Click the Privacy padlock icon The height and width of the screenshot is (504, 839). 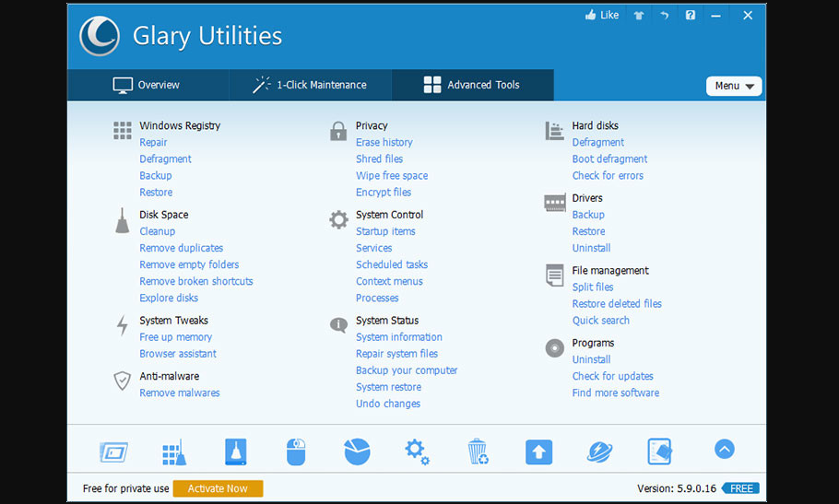tap(338, 131)
